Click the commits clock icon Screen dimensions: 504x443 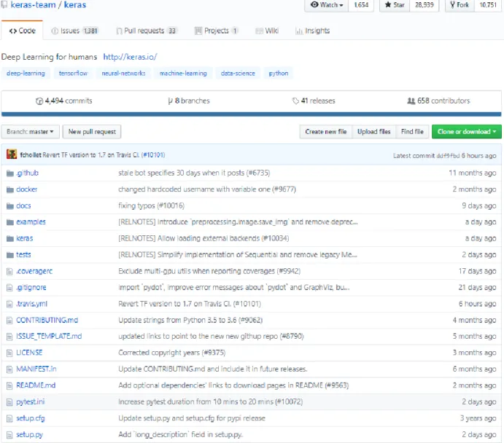point(39,101)
